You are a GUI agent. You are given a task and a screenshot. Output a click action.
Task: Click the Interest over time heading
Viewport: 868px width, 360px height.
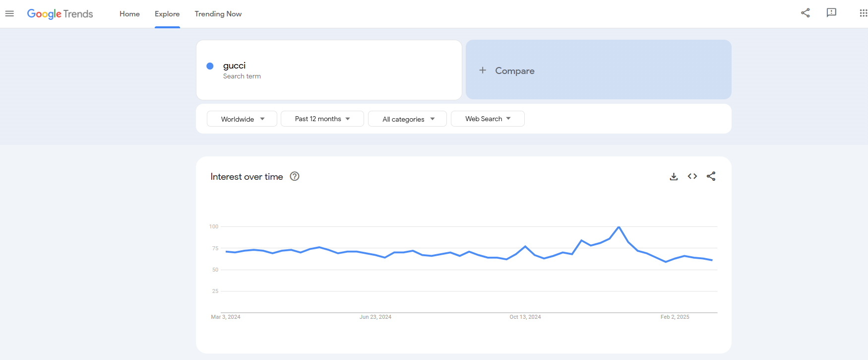coord(247,177)
